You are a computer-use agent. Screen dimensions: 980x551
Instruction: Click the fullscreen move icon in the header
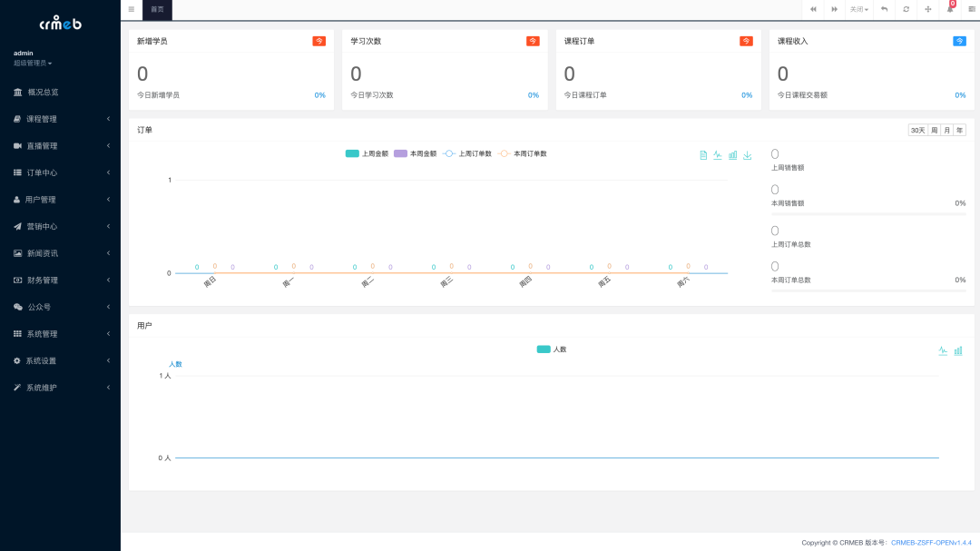coord(927,8)
